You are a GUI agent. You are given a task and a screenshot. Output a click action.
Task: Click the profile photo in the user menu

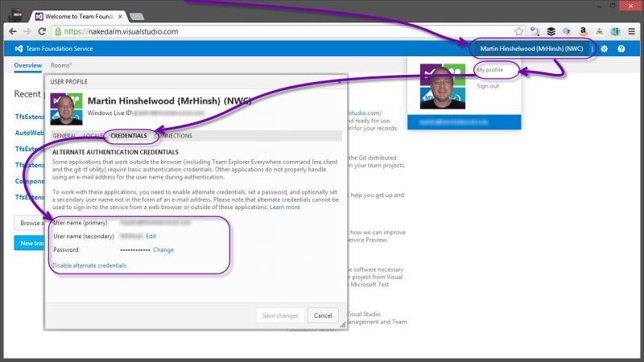442,86
